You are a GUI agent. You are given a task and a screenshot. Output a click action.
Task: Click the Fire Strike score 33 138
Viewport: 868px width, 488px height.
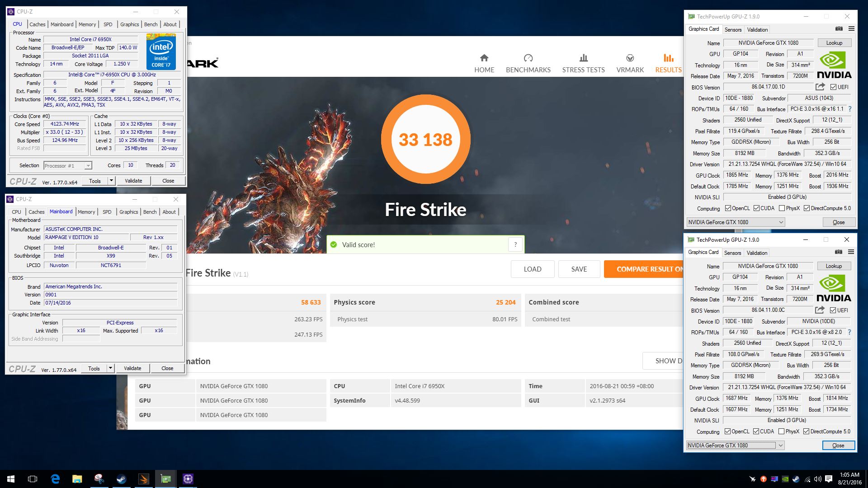(425, 140)
